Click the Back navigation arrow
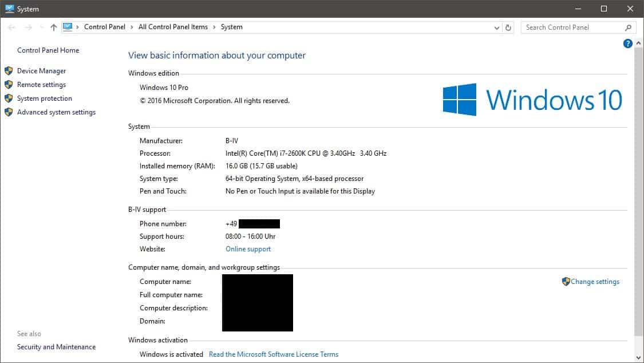This screenshot has width=644, height=363. tap(11, 27)
